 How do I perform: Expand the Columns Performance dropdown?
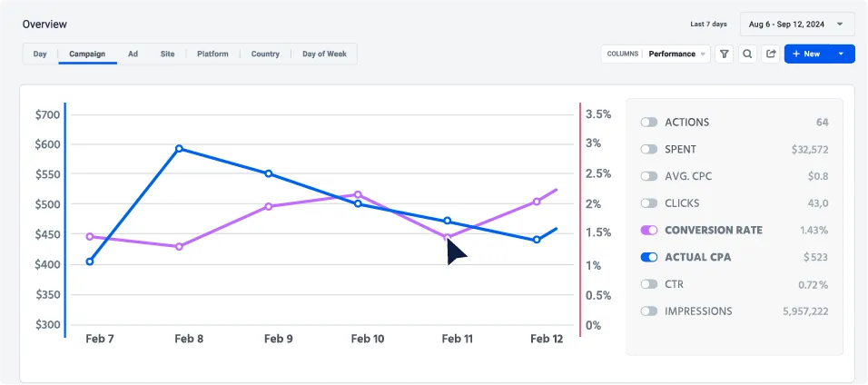[654, 54]
